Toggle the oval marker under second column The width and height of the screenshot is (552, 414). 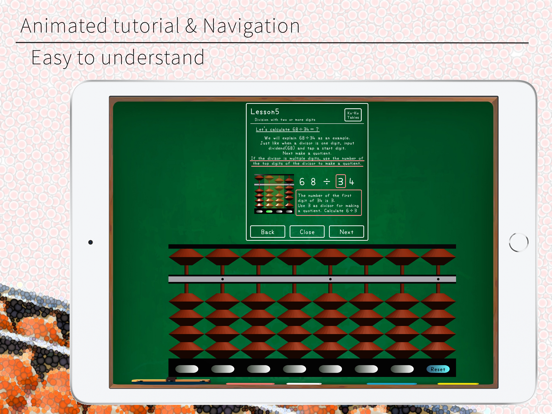click(x=222, y=369)
